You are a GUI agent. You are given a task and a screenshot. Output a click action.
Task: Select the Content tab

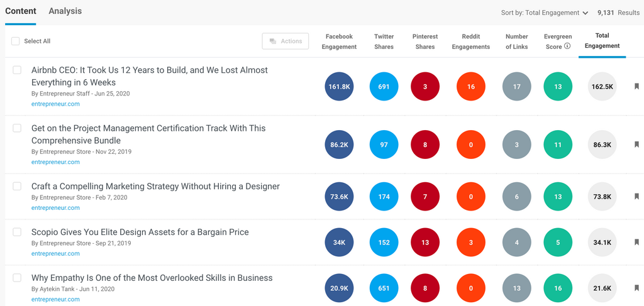coord(20,11)
